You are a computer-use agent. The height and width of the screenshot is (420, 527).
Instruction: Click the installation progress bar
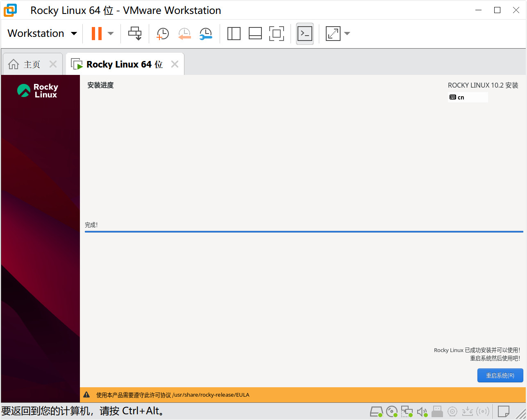[x=304, y=232]
